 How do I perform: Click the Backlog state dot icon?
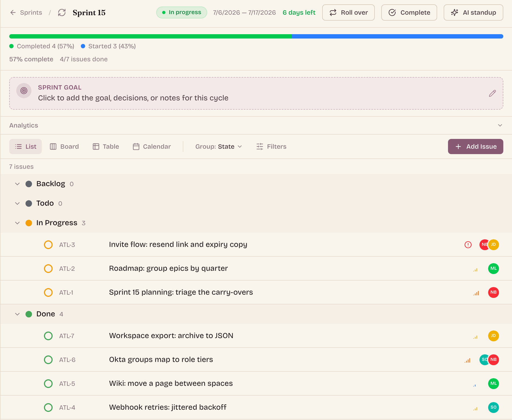click(29, 184)
